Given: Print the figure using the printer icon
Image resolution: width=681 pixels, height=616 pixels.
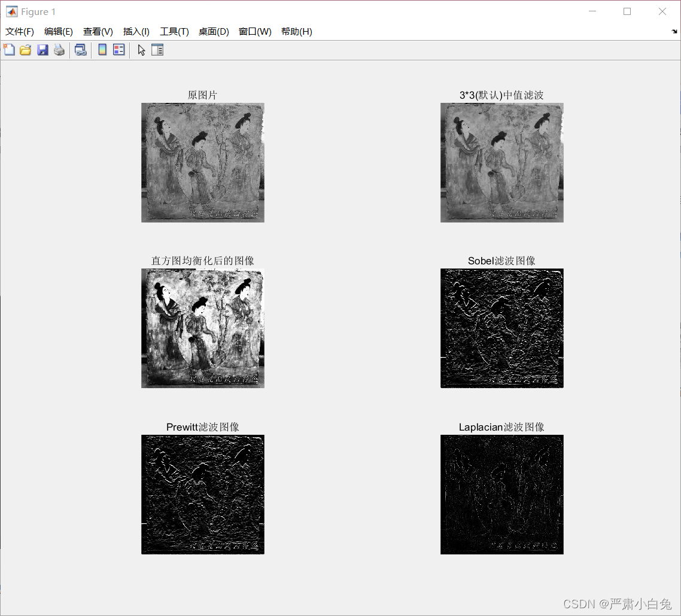Looking at the screenshot, I should pyautogui.click(x=59, y=50).
